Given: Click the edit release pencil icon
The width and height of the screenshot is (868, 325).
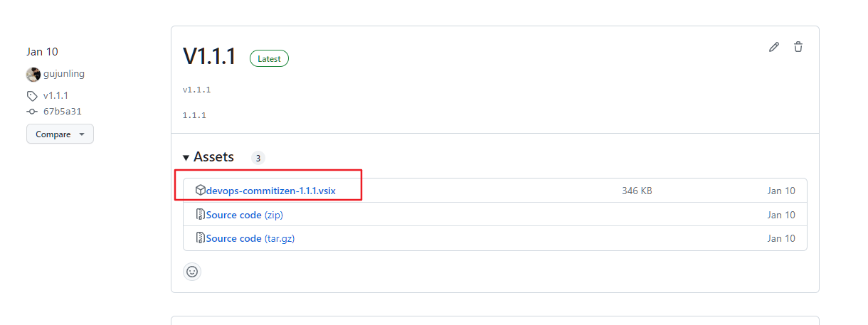Looking at the screenshot, I should (774, 47).
